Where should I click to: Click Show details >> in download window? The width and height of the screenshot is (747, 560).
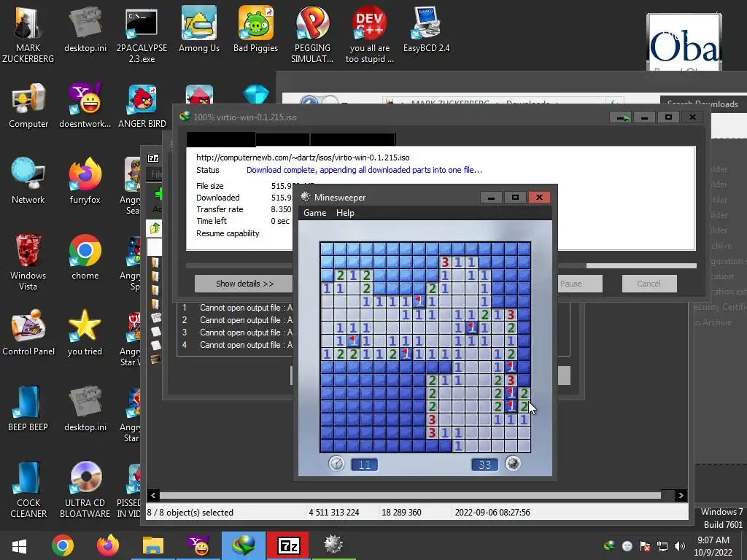[244, 284]
